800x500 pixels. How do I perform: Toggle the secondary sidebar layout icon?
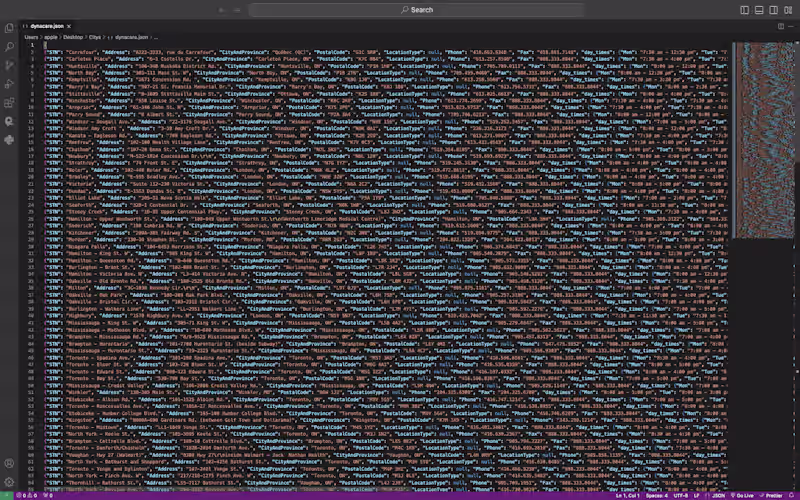point(773,10)
